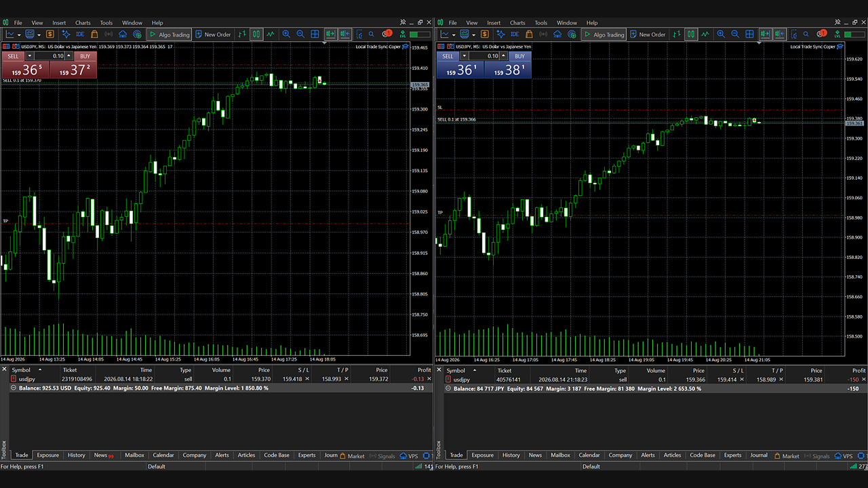Click BUY button in left one-click panel
Screen dimensions: 868x488
click(x=85, y=56)
